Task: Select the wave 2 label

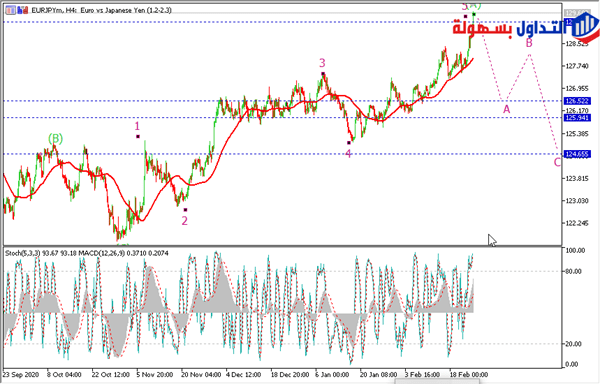Action: tap(184, 221)
